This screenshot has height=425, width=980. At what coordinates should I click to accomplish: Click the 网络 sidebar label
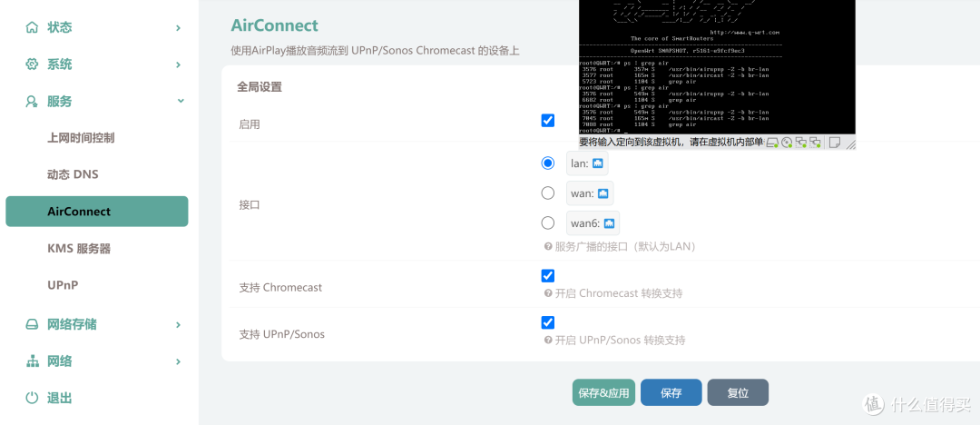point(59,361)
